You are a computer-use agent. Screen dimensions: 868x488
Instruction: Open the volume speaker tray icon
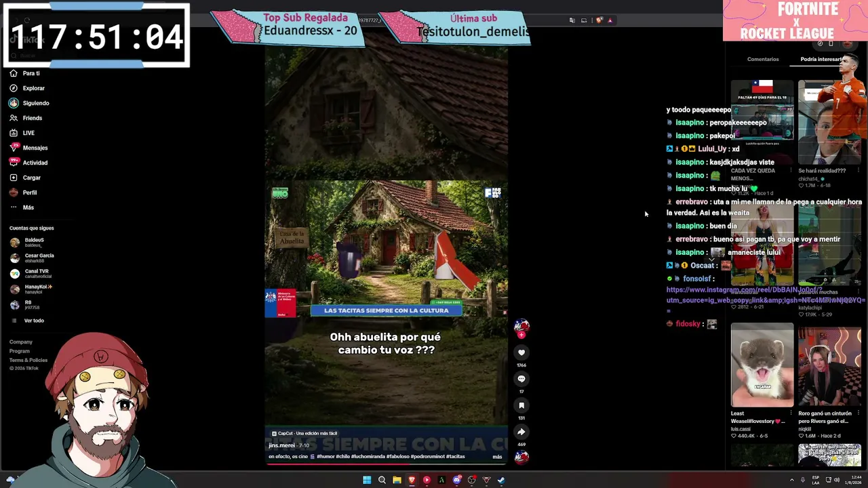point(837,480)
